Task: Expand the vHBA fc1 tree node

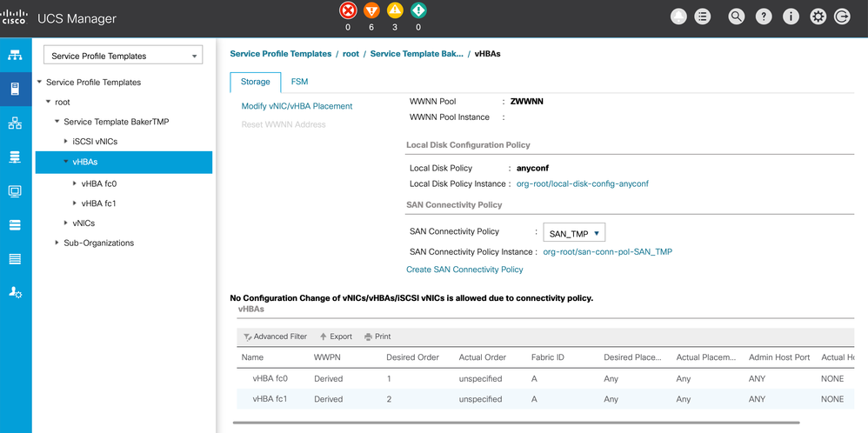Action: coord(75,203)
